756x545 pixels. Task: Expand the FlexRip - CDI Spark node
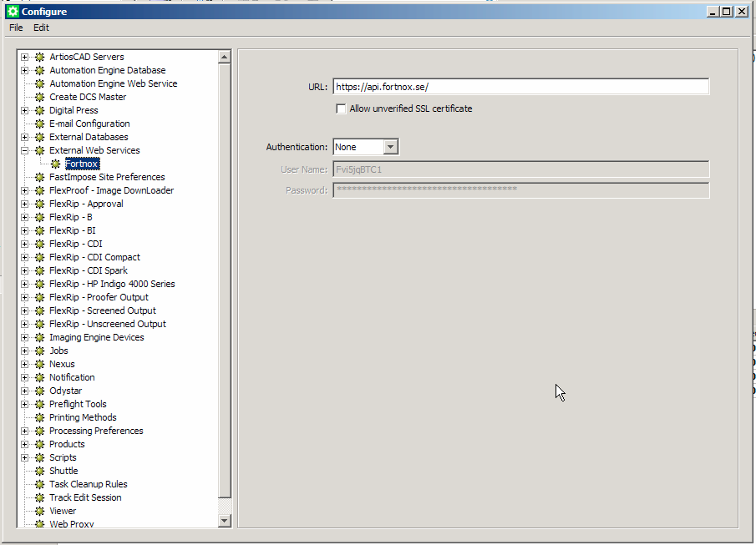click(25, 270)
